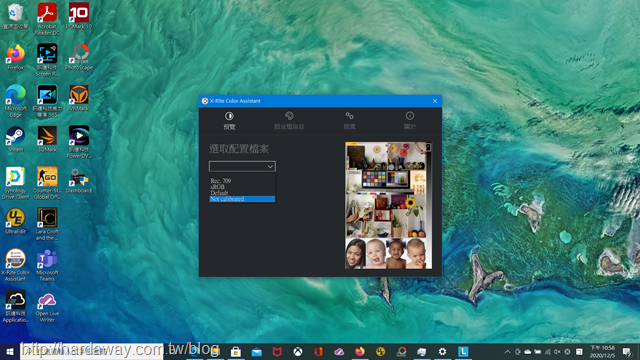Open the Windows Start menu
Screen dimensions: 640x360
10,351
